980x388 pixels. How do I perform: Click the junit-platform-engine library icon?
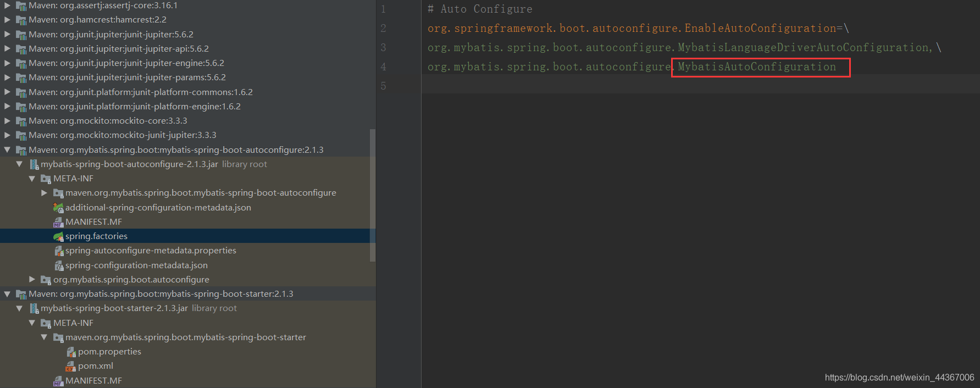(x=21, y=107)
